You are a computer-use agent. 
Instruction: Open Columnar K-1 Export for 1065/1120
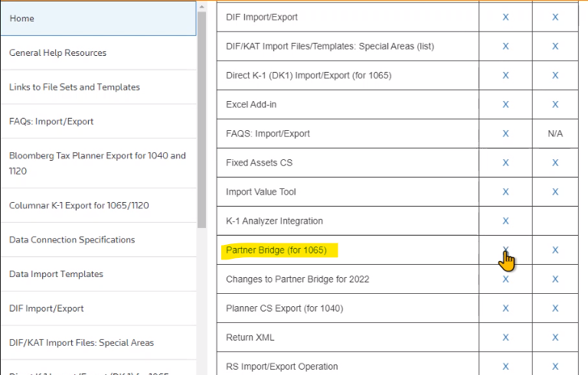pyautogui.click(x=98, y=206)
